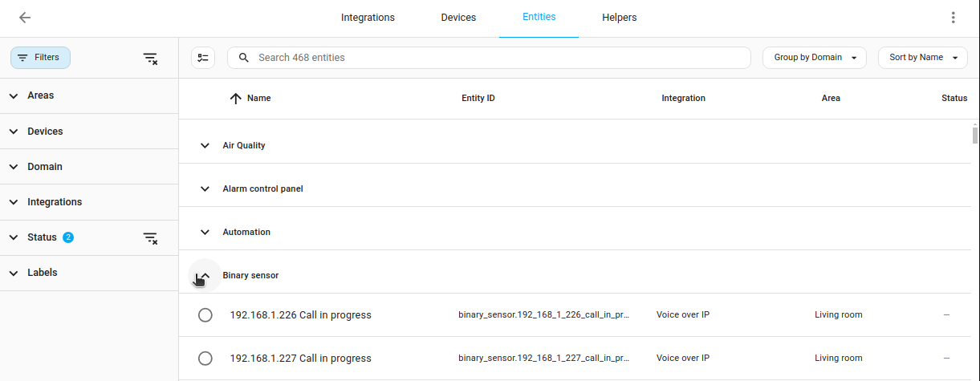Click the Search 468 entities field
The image size is (980, 381).
[x=498, y=58]
